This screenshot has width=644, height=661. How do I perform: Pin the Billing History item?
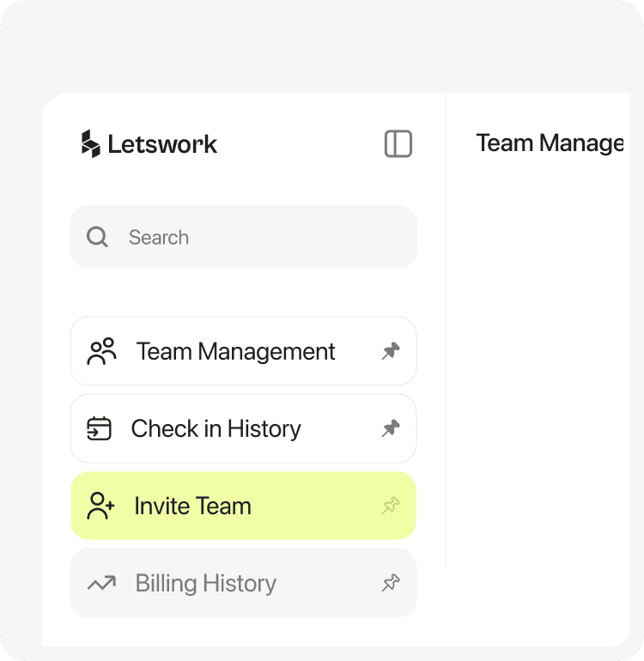pyautogui.click(x=391, y=584)
